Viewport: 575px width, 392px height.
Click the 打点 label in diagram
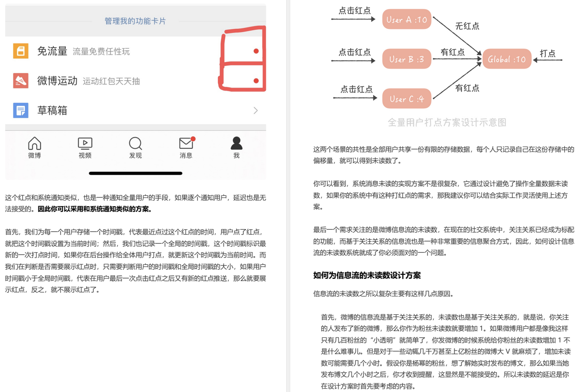point(547,53)
